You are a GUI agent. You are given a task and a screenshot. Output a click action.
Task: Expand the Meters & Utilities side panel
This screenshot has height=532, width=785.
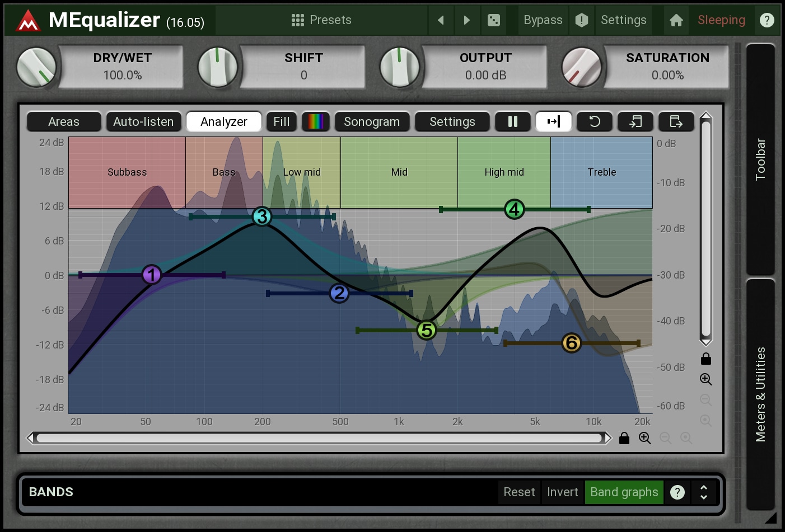pos(760,394)
